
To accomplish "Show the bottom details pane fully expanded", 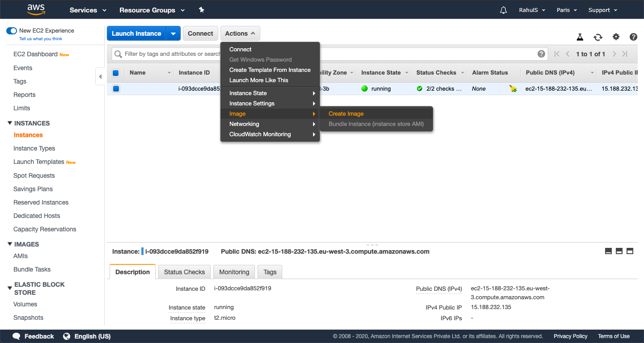I will [x=630, y=251].
